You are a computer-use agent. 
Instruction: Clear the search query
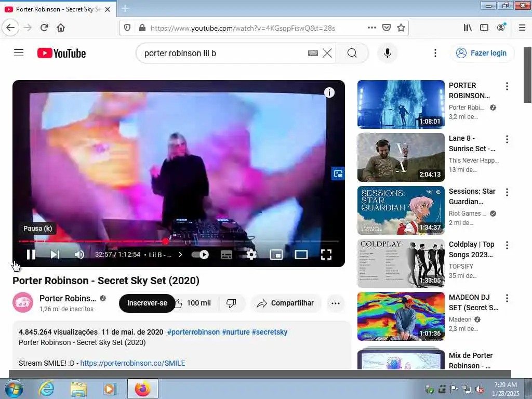coord(327,54)
